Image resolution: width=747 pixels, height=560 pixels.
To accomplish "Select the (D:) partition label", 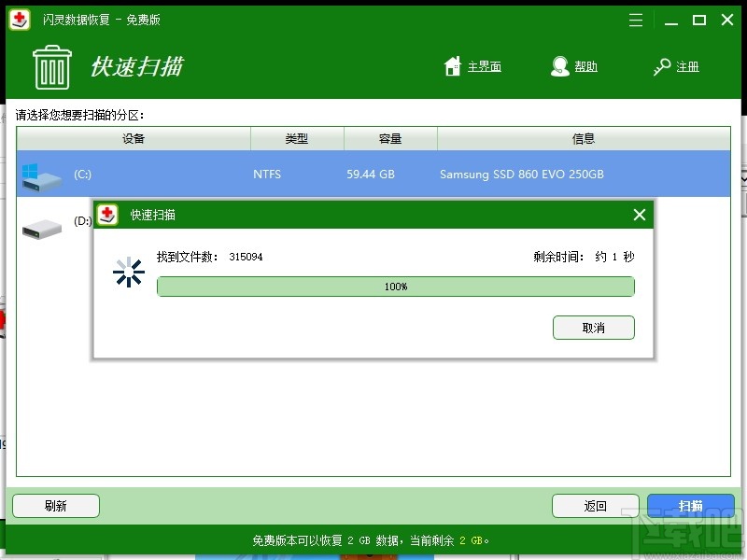I will (x=82, y=221).
